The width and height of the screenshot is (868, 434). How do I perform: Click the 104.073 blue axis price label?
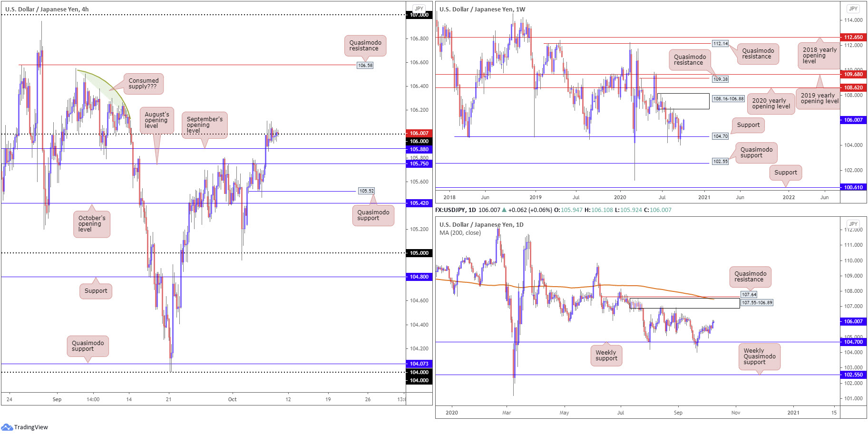(419, 364)
